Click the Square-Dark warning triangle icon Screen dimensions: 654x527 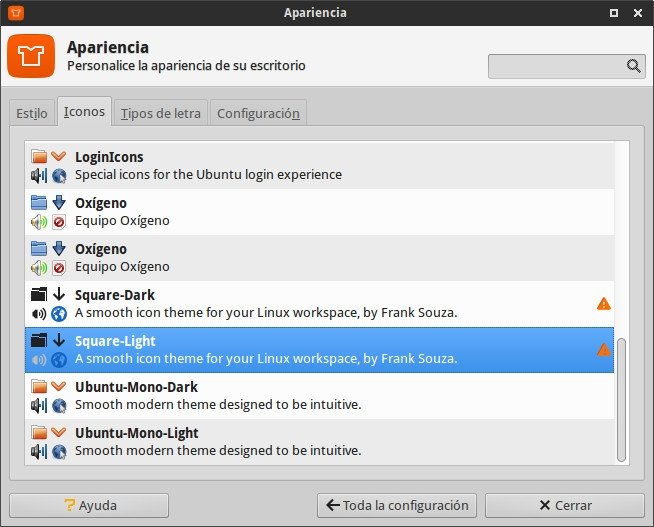point(604,304)
